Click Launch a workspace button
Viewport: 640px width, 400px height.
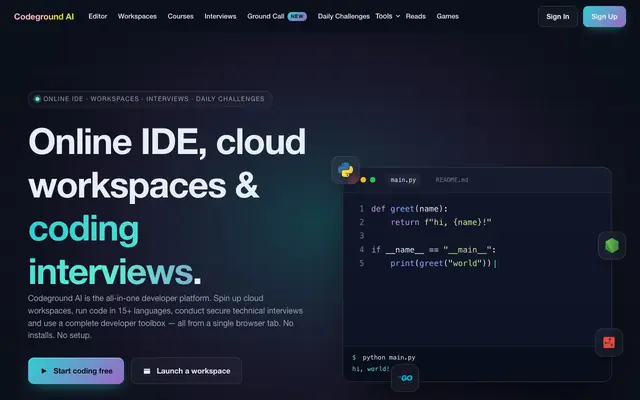point(187,371)
